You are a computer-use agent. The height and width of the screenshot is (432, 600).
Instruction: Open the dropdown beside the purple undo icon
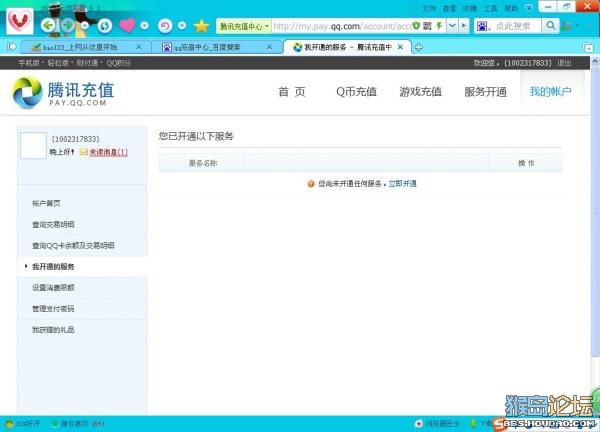[182, 26]
